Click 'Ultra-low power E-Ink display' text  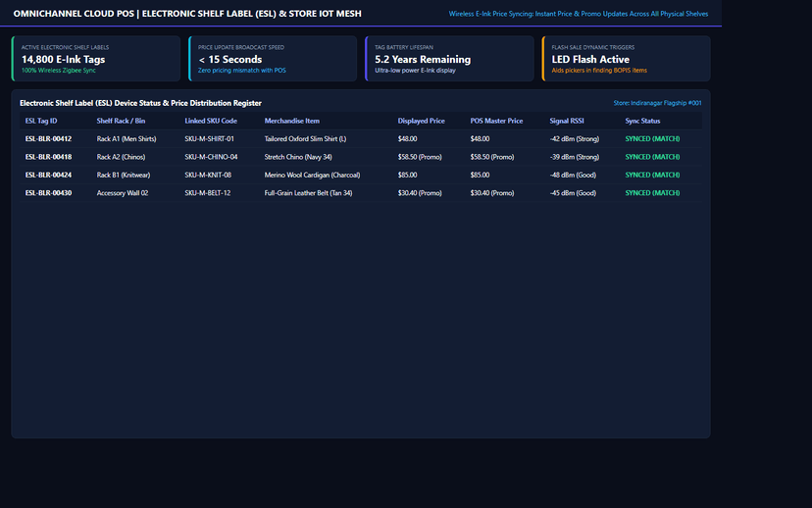point(416,71)
